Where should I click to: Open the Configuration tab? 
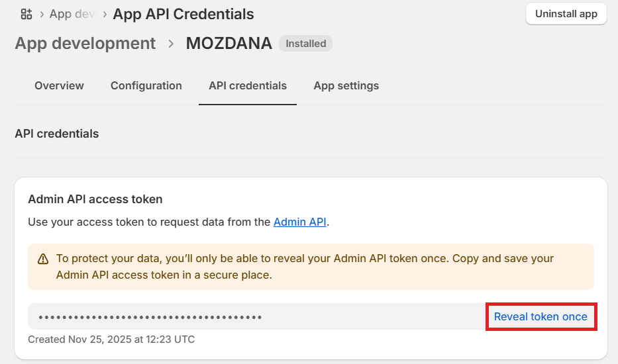tap(146, 85)
